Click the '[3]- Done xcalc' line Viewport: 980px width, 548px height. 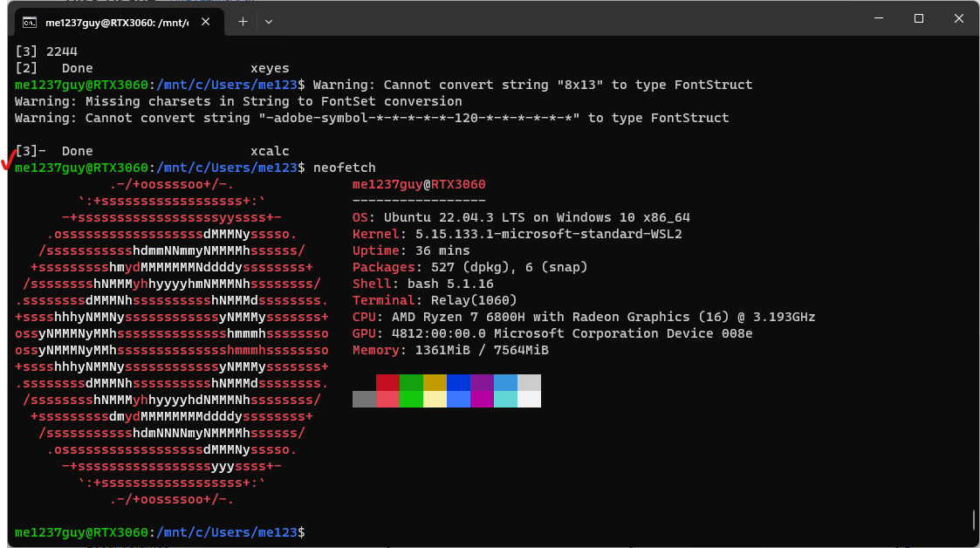(153, 151)
